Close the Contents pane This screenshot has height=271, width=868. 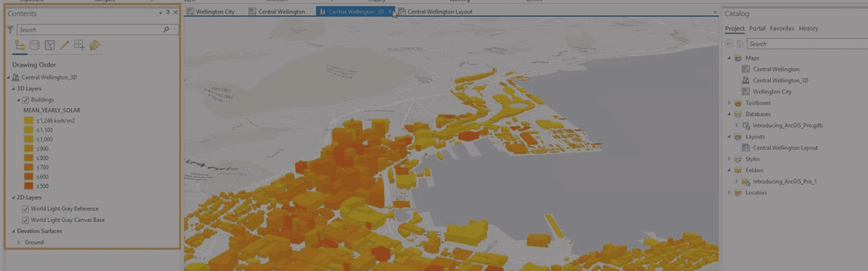[x=176, y=13]
